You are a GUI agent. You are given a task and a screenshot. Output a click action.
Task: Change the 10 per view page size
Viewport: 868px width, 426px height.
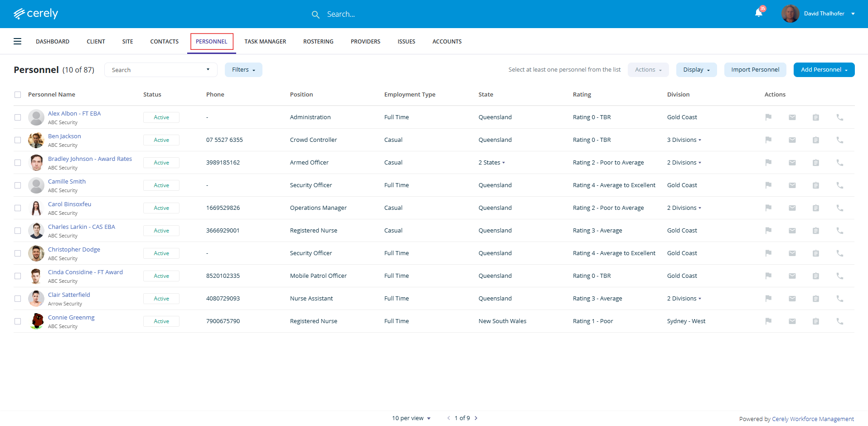click(411, 418)
